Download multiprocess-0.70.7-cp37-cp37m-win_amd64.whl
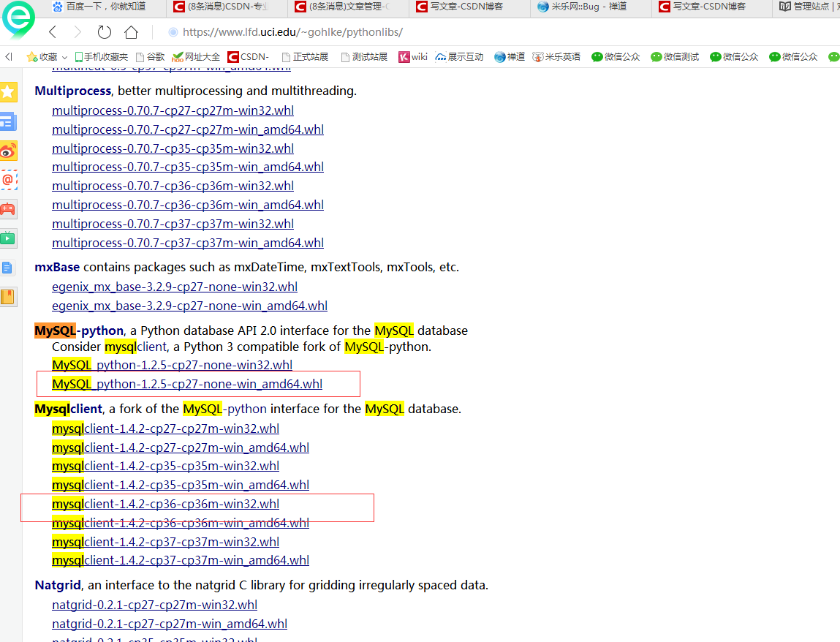 [188, 243]
